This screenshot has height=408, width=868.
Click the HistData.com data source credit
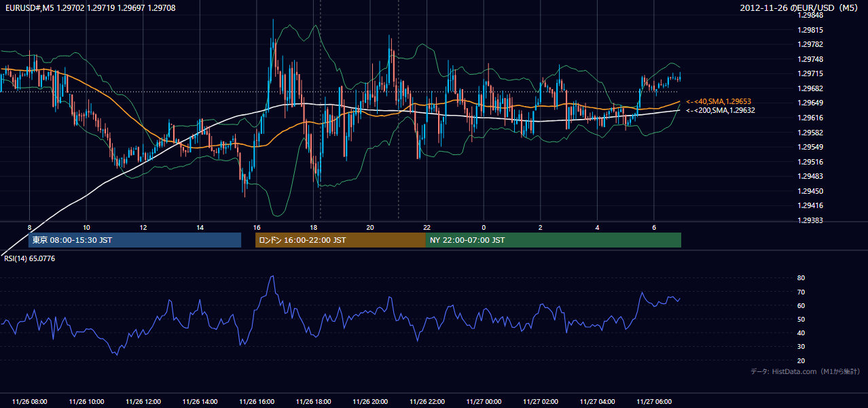[806, 371]
